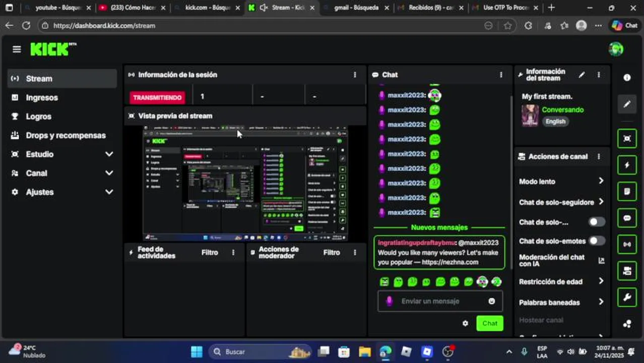Viewport: 644px width, 363px height.
Task: Select Stream in left sidebar
Action: point(62,79)
